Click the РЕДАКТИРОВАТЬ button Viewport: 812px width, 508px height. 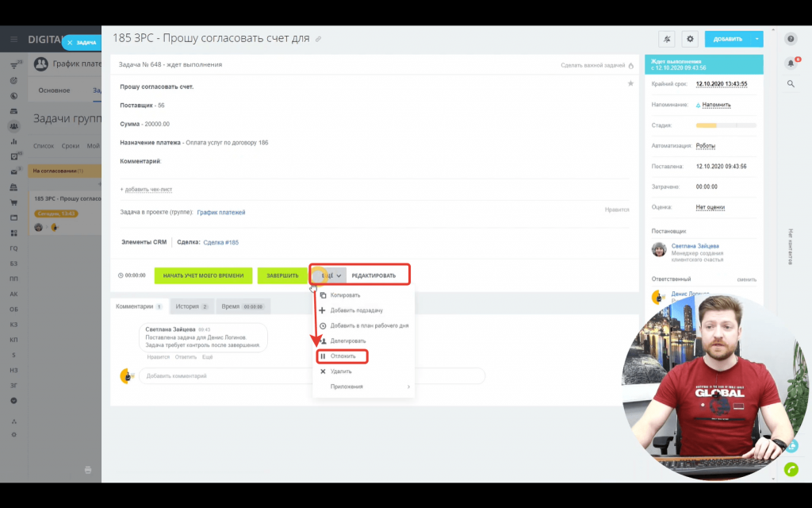(x=373, y=275)
